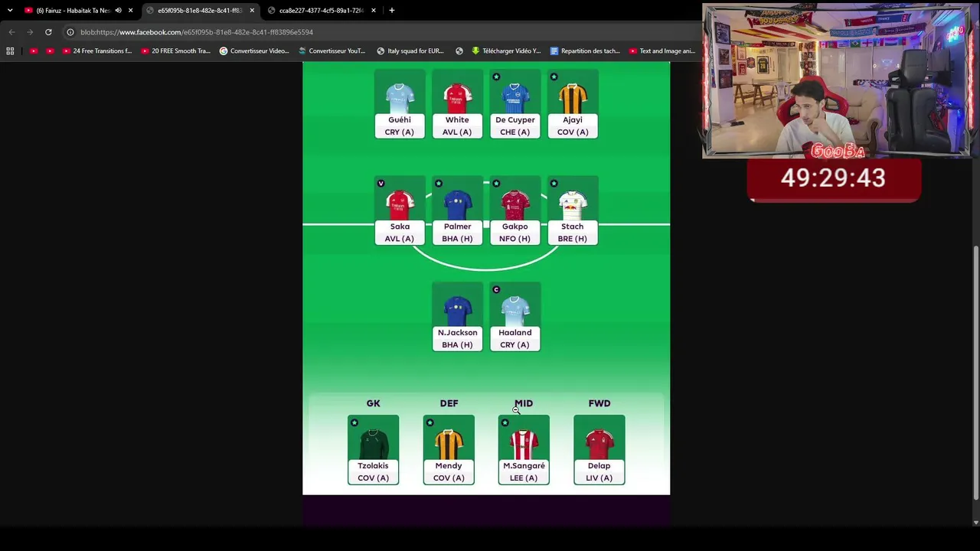Select the Ajayi player card
980x551 pixels.
click(573, 104)
